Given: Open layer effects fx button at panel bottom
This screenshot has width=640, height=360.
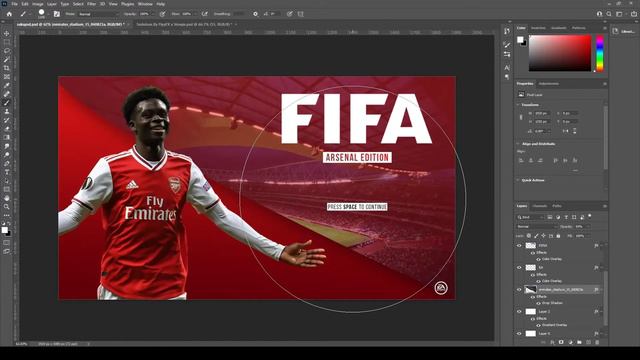Looking at the screenshot, I should (552, 342).
